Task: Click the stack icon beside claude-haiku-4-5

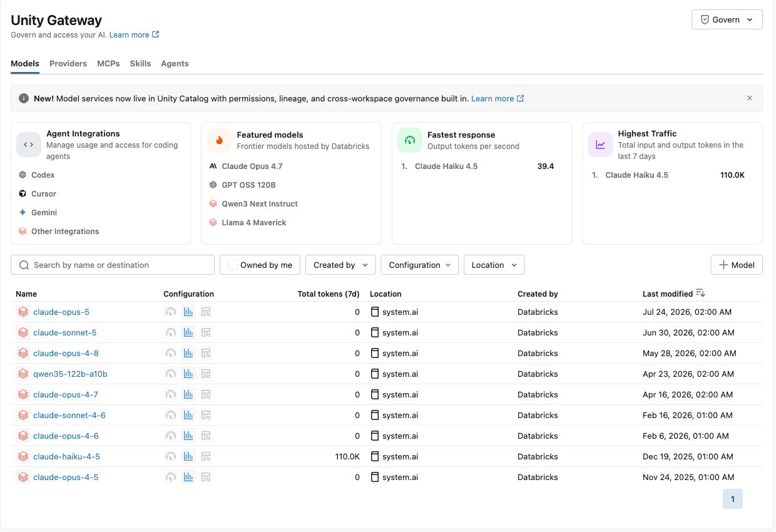Action: click(x=23, y=456)
